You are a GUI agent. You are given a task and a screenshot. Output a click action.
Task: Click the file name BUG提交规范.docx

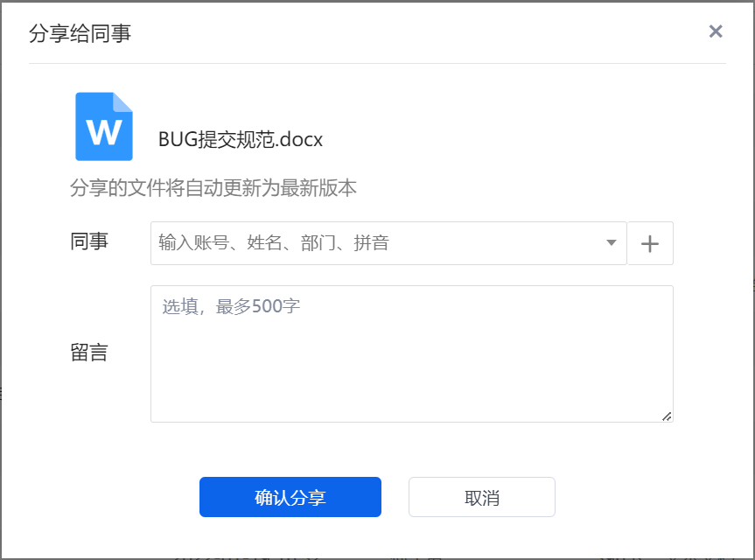point(241,140)
